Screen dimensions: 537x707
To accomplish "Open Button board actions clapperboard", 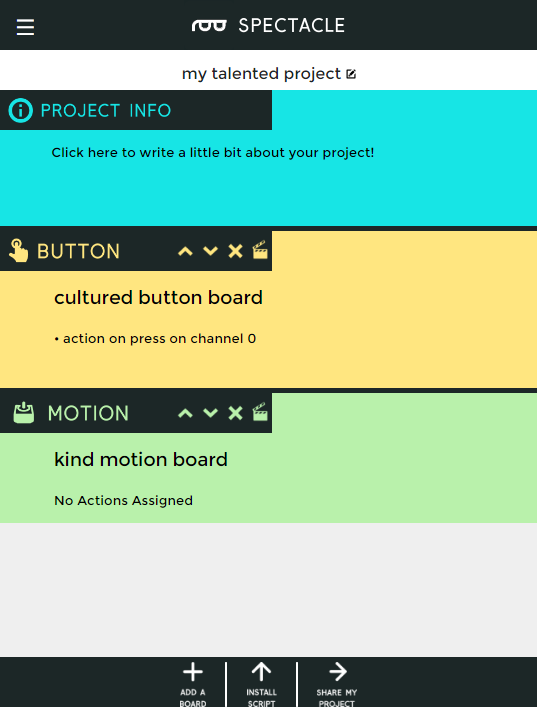I will pos(260,250).
